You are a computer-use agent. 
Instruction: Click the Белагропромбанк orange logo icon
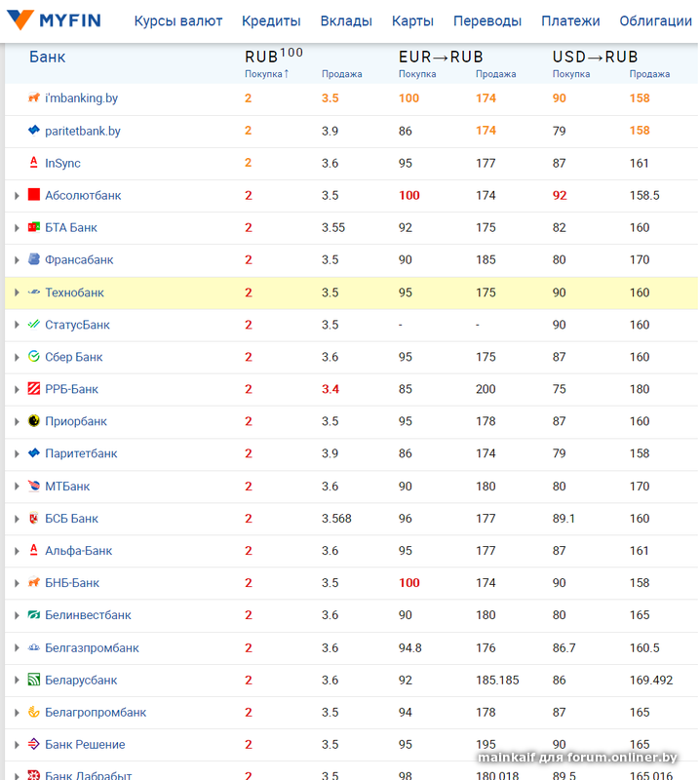pos(34,712)
